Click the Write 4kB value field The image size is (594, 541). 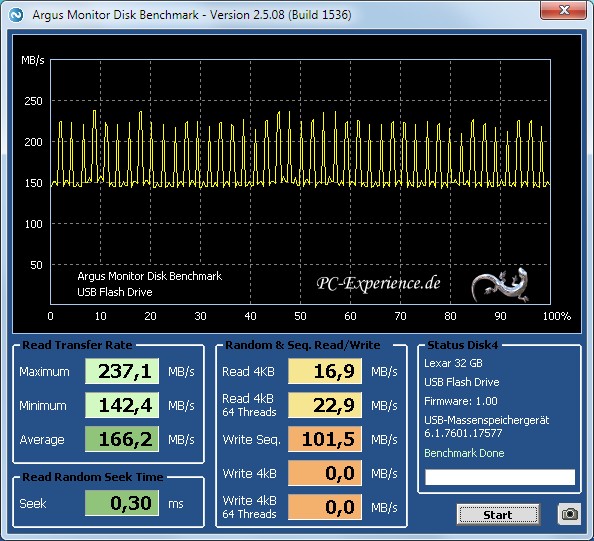click(x=325, y=473)
